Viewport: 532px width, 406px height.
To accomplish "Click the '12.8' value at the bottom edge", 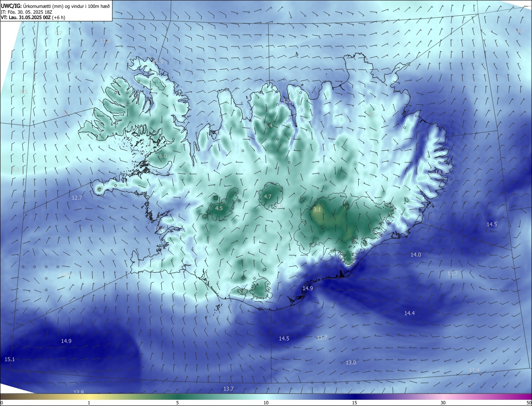I will pos(79,392).
